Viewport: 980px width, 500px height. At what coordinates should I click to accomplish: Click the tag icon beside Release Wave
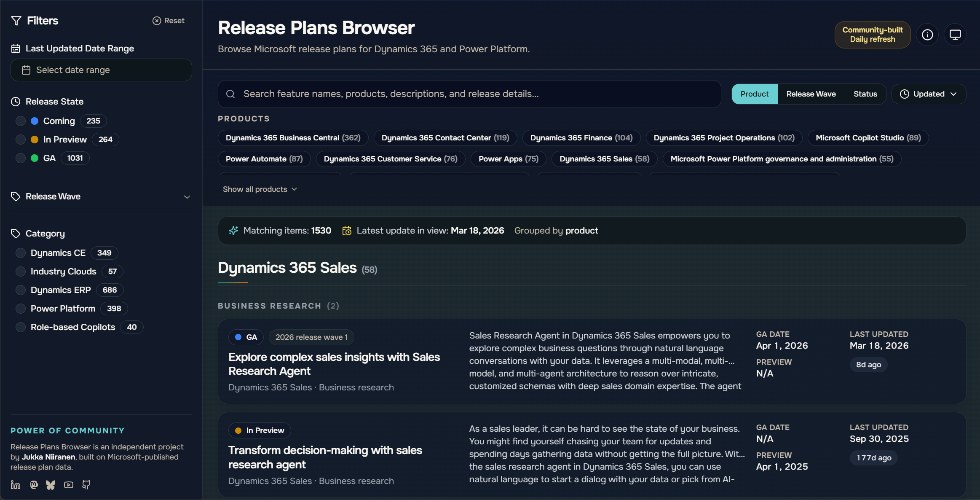(x=16, y=196)
